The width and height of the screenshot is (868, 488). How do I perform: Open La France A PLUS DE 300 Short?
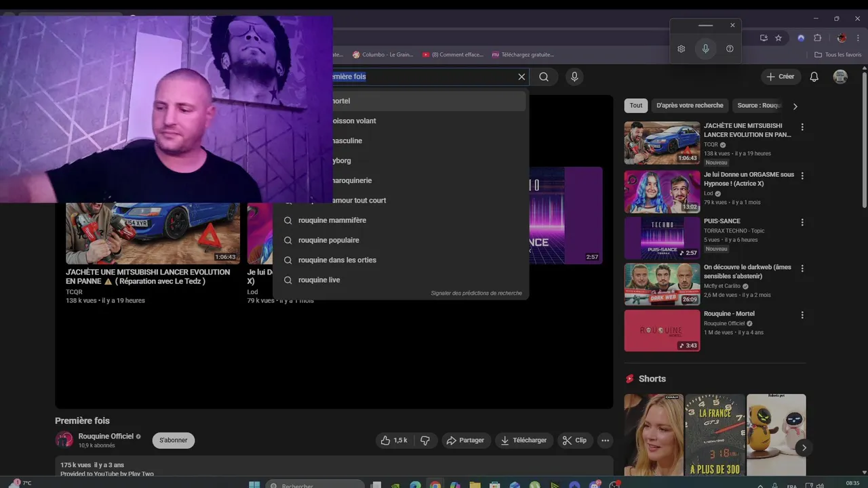(x=715, y=435)
